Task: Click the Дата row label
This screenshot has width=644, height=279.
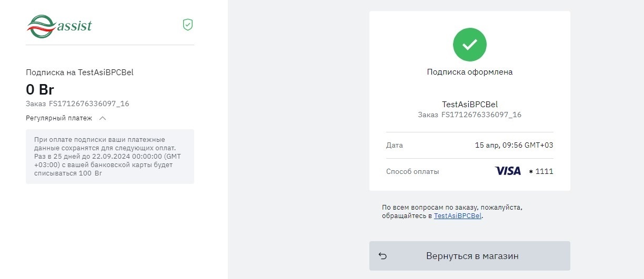Action: tap(395, 145)
